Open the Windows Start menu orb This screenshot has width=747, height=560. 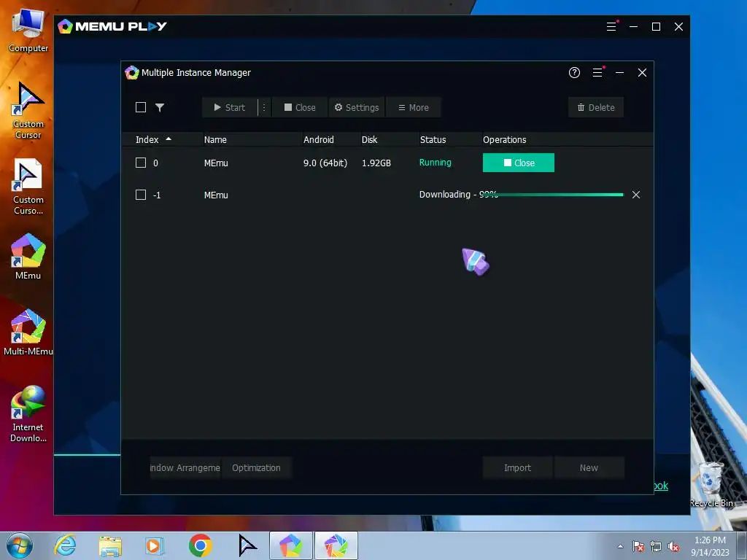(x=20, y=545)
